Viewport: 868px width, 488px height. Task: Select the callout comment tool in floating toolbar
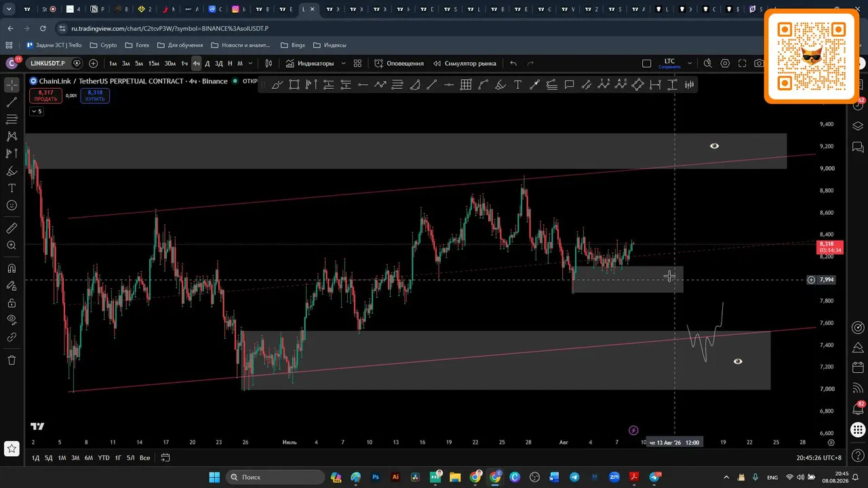569,85
